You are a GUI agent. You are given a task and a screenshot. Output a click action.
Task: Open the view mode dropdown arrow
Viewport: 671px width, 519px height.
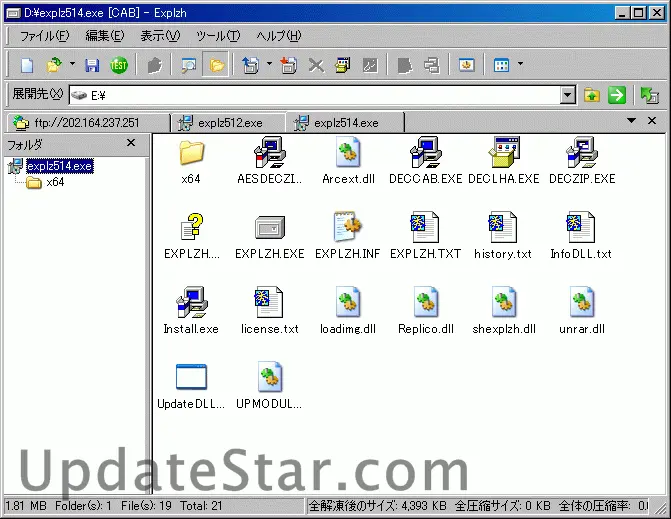coord(520,64)
